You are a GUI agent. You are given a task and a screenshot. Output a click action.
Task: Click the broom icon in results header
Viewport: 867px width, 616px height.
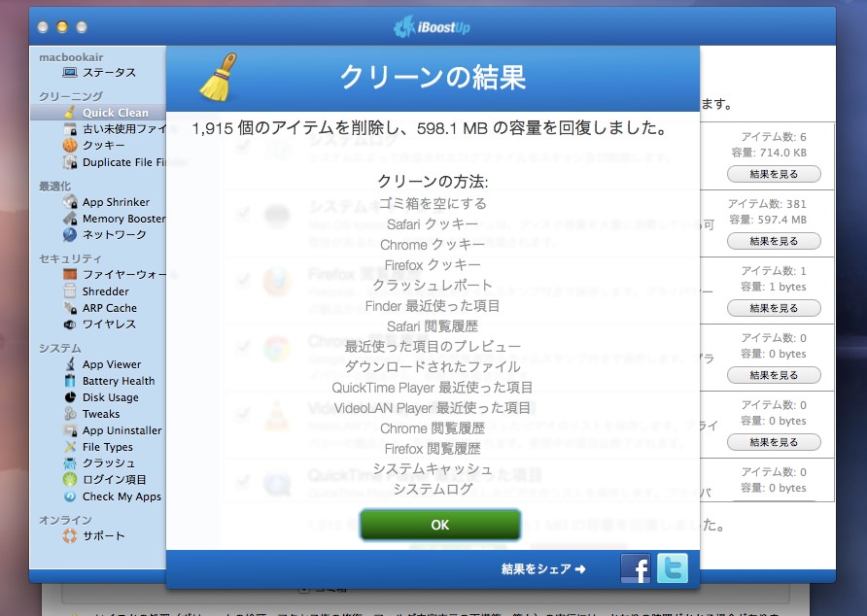(x=219, y=77)
